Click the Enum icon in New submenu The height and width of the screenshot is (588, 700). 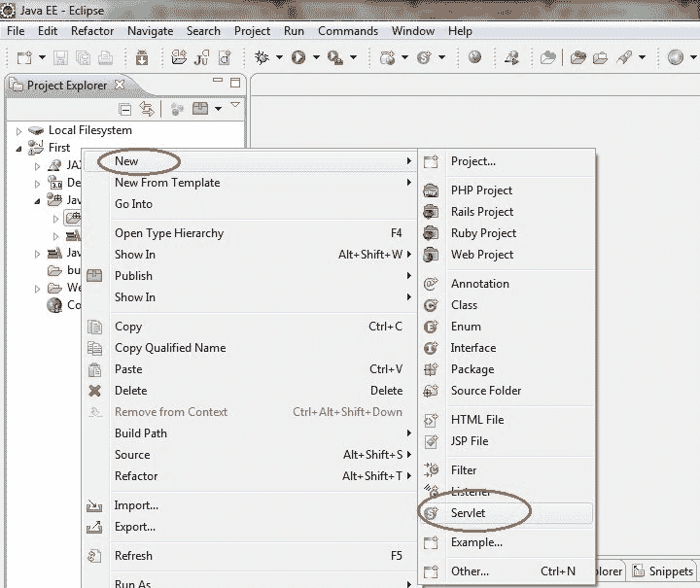pyautogui.click(x=431, y=327)
